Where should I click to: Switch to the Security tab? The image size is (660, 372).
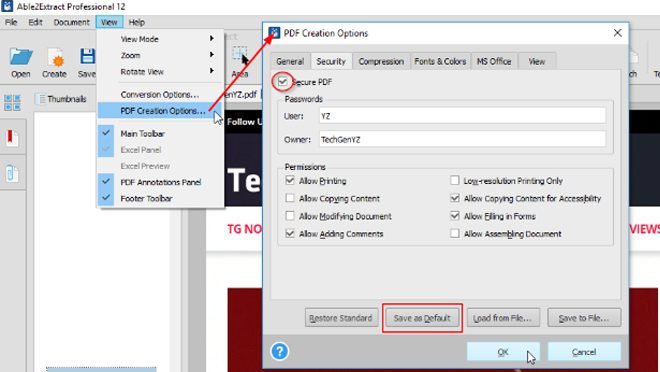331,61
